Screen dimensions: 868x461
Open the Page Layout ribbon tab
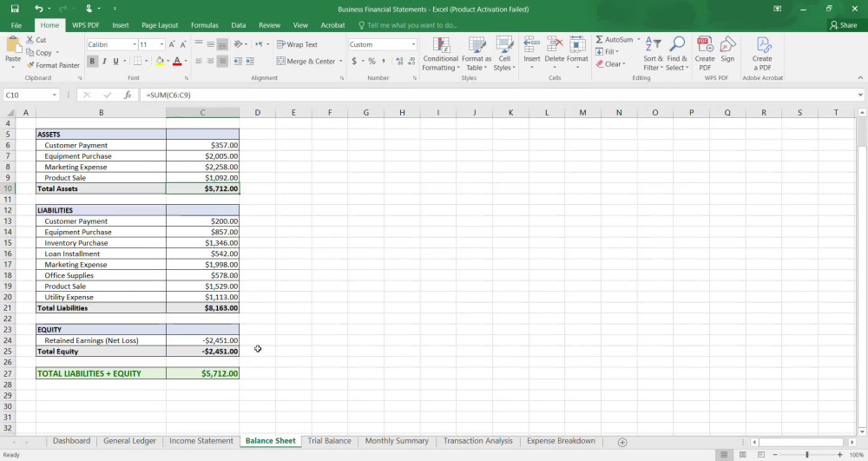click(160, 25)
